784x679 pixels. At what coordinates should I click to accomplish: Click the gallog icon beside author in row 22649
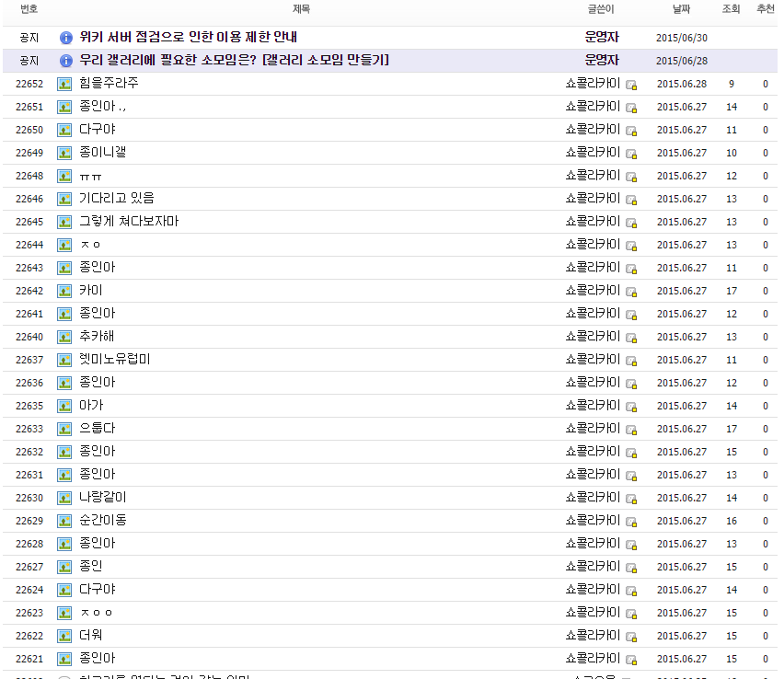(631, 154)
